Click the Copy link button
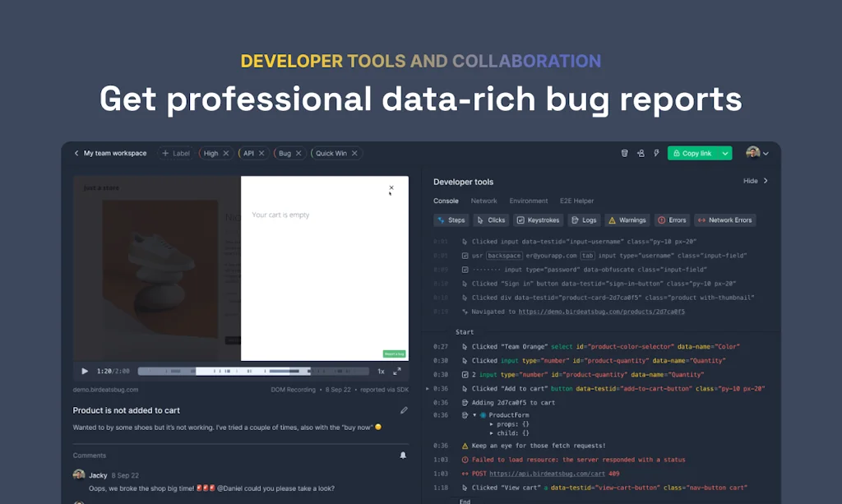 (x=692, y=153)
